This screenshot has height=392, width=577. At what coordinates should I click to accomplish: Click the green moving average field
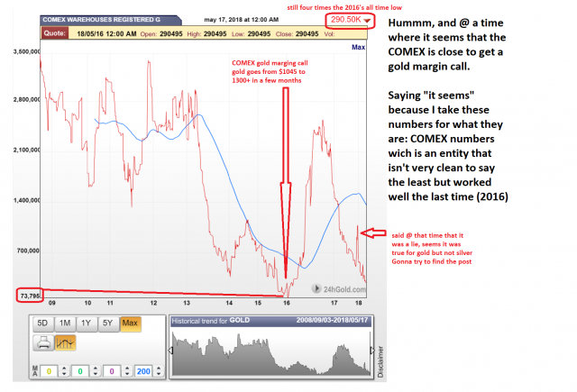click(80, 371)
